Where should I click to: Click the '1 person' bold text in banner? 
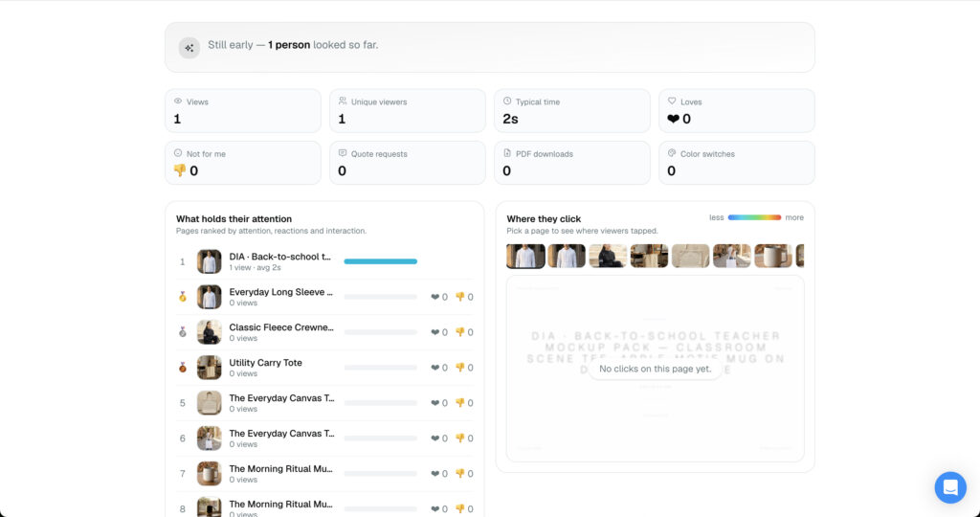[x=289, y=45]
